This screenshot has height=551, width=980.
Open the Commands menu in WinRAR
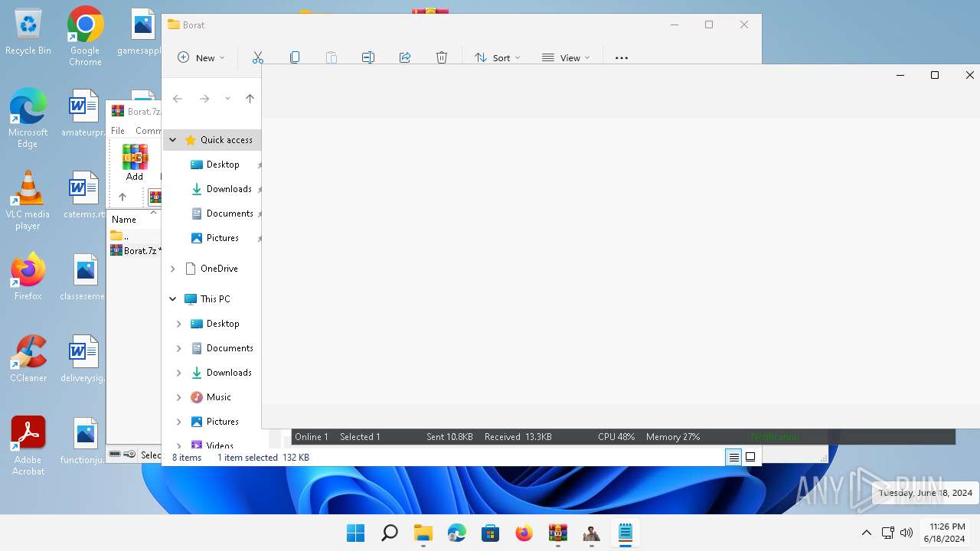click(x=148, y=131)
